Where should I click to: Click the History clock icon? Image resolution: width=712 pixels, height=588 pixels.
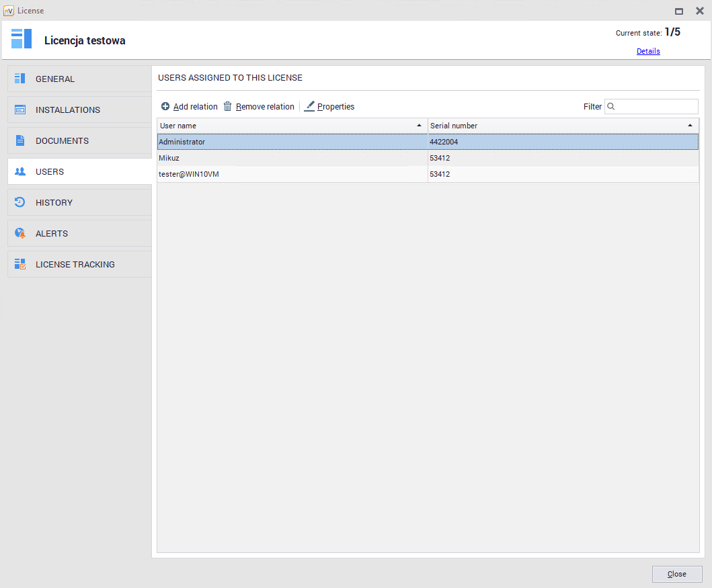coord(20,202)
